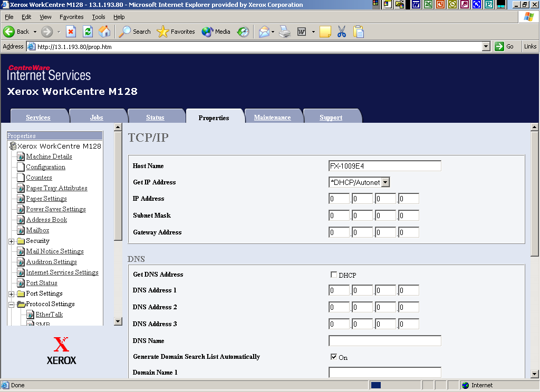Viewport: 540px width, 392px height.
Task: Click the first octet of DNS Address 1
Action: tap(339, 290)
